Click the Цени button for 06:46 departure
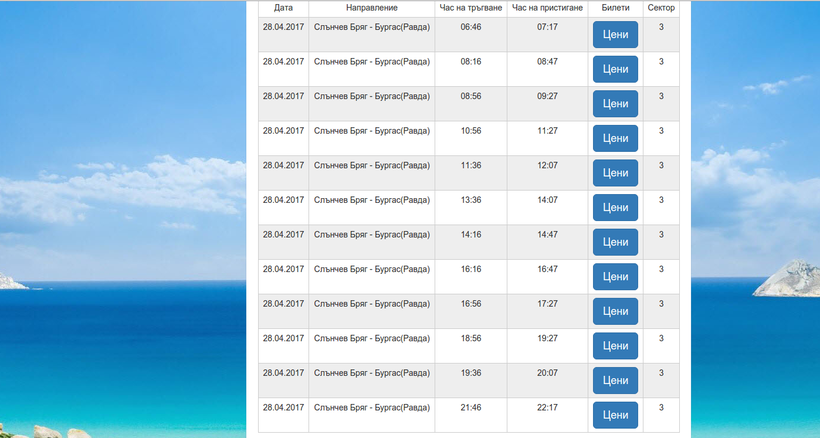The width and height of the screenshot is (820, 438). coord(615,35)
